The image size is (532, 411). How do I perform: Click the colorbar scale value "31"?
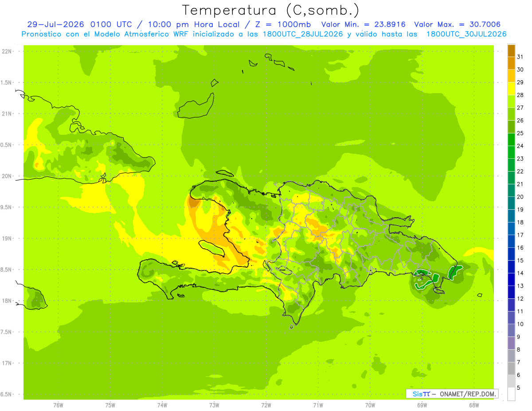coord(520,57)
